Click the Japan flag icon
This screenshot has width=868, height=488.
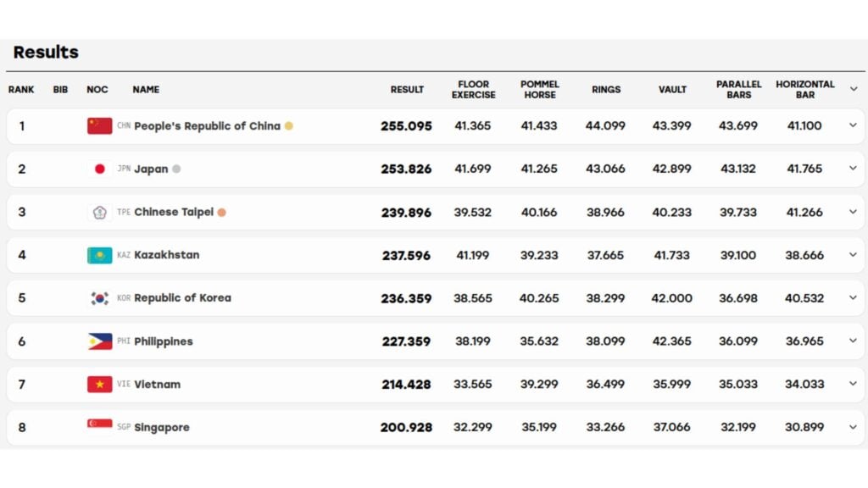tap(100, 169)
